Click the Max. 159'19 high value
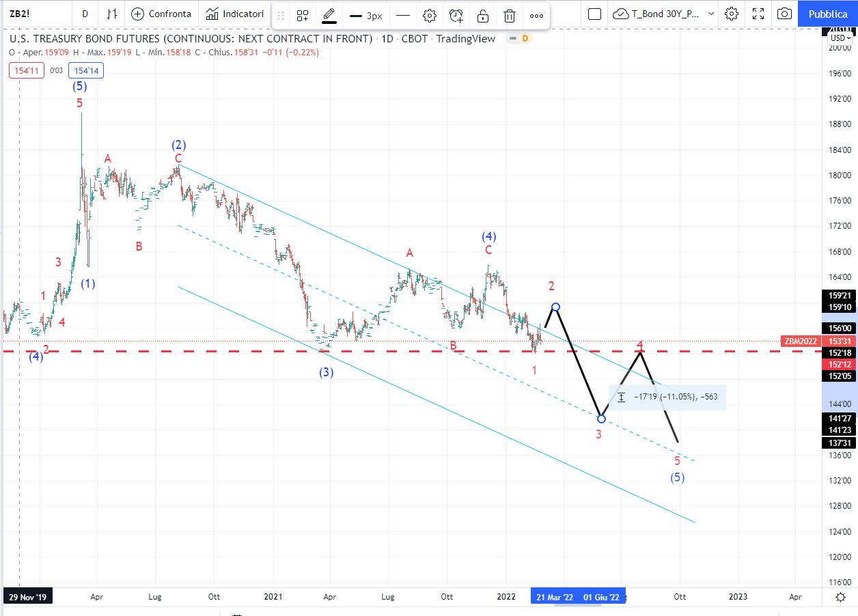This screenshot has width=858, height=616. pos(120,53)
